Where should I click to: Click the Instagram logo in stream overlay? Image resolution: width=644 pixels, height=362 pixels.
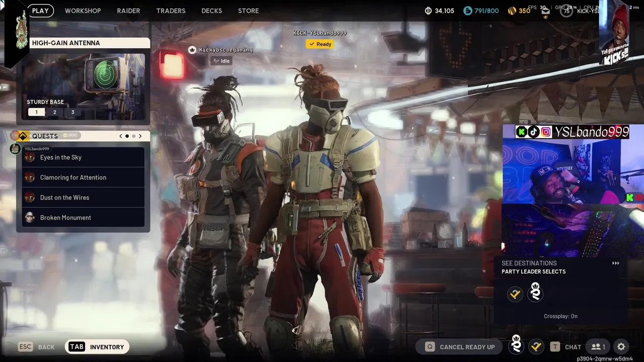click(x=546, y=132)
